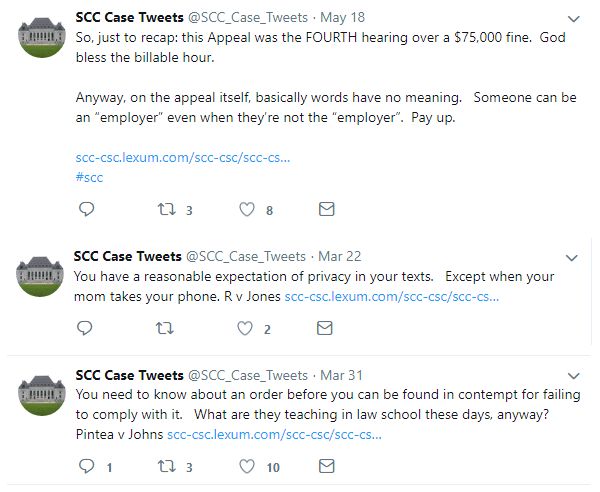600x492 pixels.
Task: Open lexum link in Pintea v Johns tweet
Action: 273,435
